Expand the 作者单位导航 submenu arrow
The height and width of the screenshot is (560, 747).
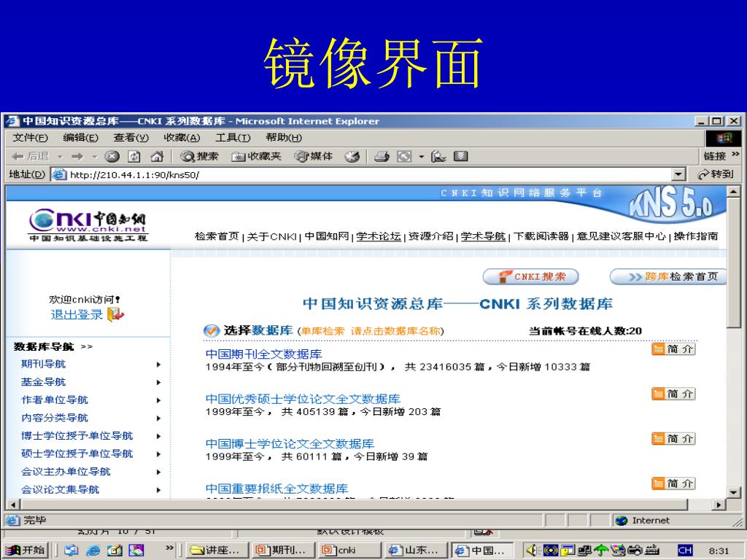point(158,400)
